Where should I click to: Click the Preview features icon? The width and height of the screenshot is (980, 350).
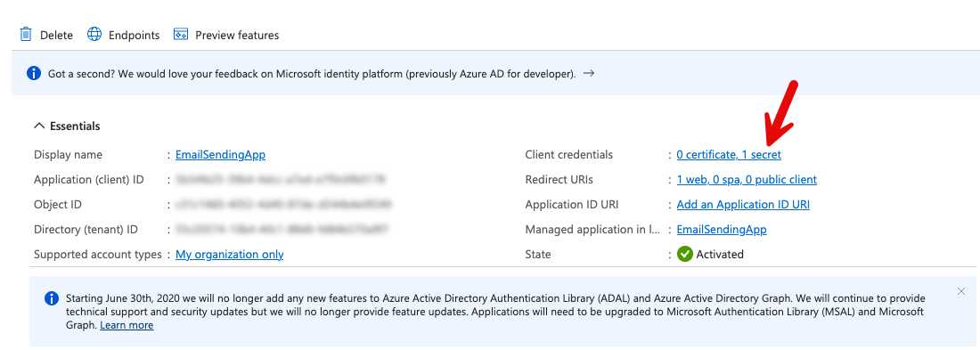pos(181,35)
